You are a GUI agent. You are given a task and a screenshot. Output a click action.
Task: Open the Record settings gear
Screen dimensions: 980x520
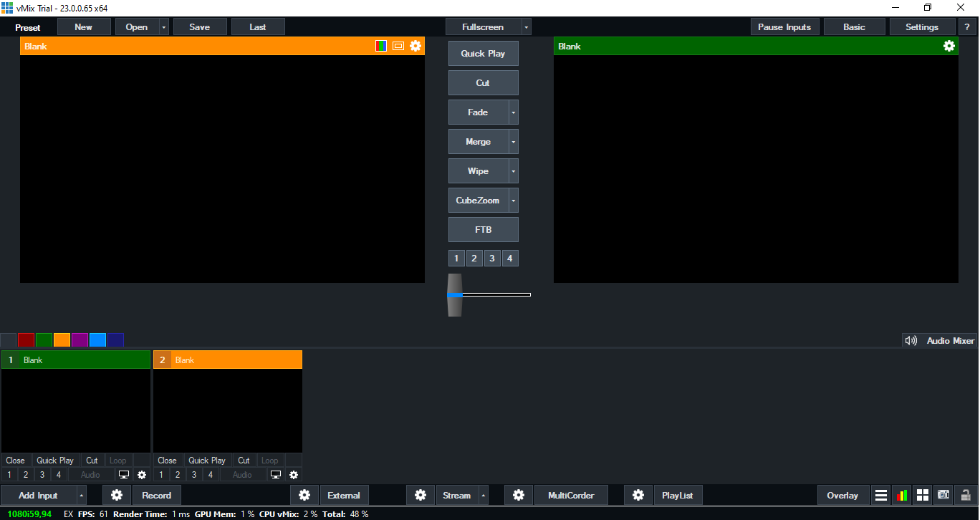point(117,495)
